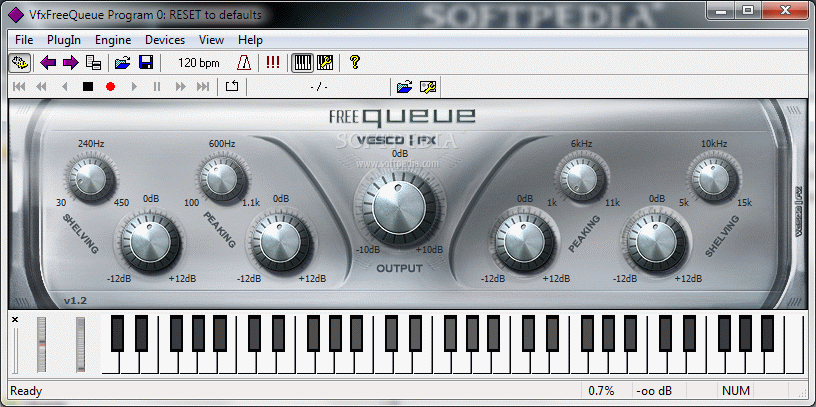Close the VfxFreeQueue window
Image resolution: width=816 pixels, height=407 pixels.
point(783,9)
